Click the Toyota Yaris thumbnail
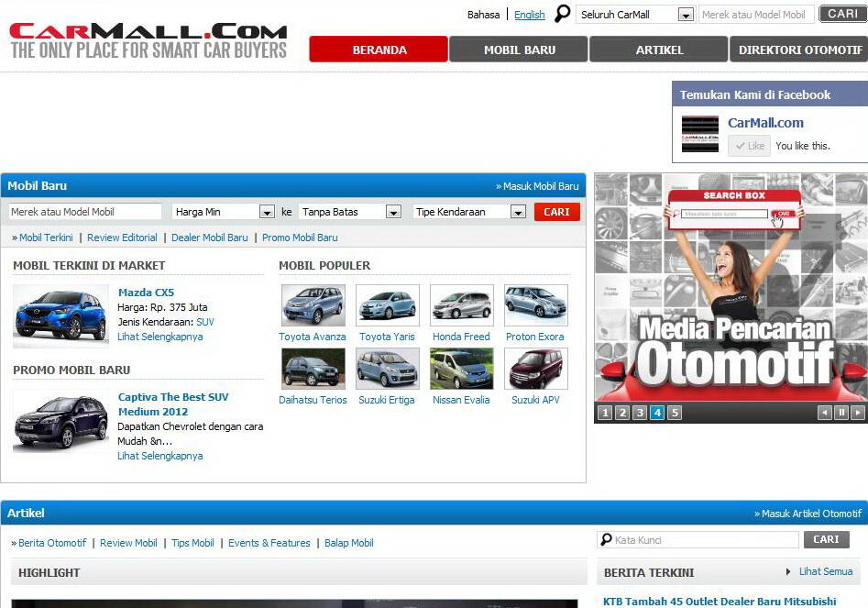 click(x=388, y=305)
